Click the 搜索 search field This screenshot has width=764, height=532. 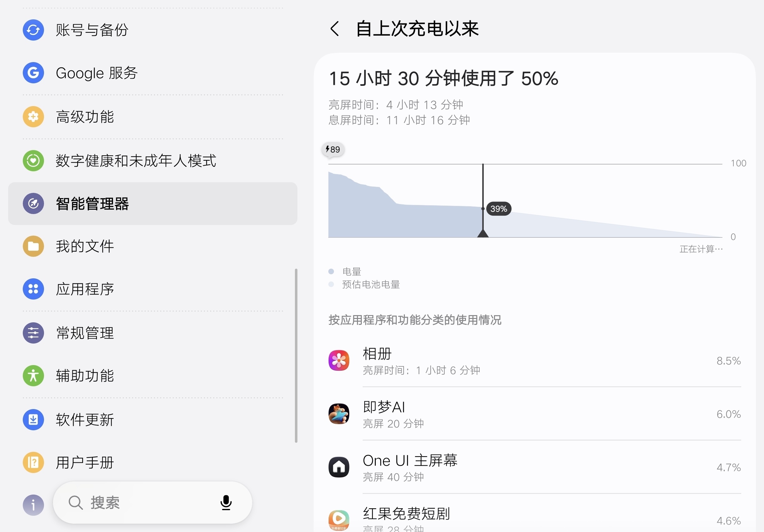(x=152, y=502)
